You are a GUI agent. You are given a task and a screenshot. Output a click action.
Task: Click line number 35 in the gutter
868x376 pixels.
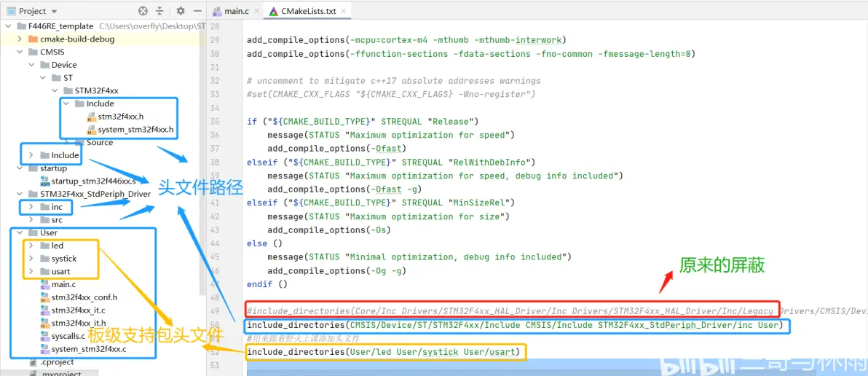coord(215,121)
